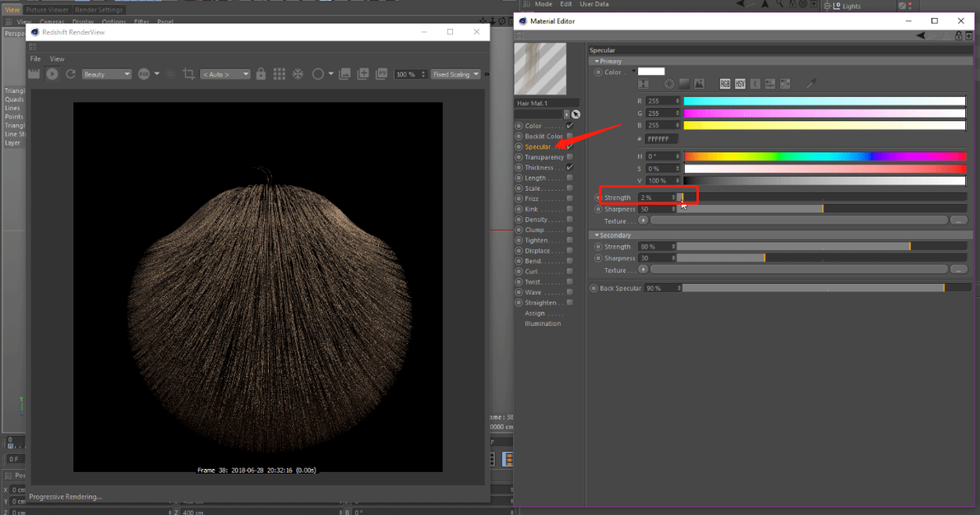Select the Illumination channel

[x=543, y=323]
